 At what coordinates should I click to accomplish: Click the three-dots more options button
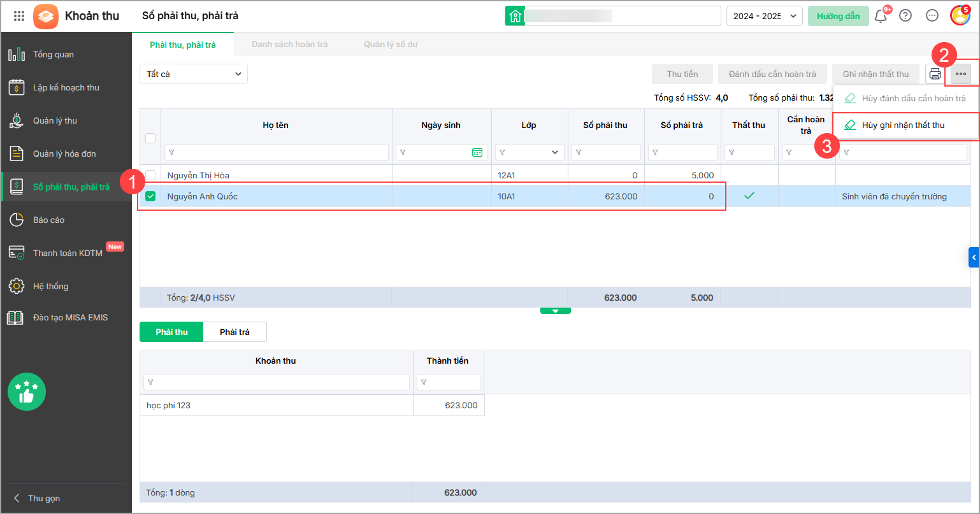coord(961,74)
